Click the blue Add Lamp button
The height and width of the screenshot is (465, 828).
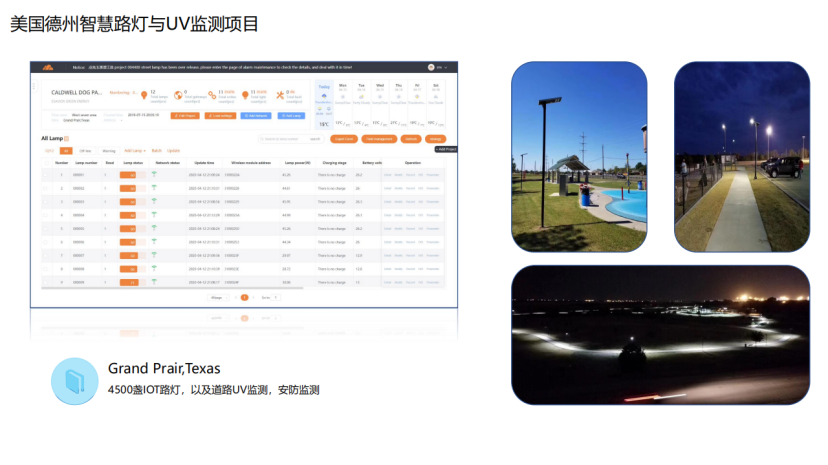(291, 116)
